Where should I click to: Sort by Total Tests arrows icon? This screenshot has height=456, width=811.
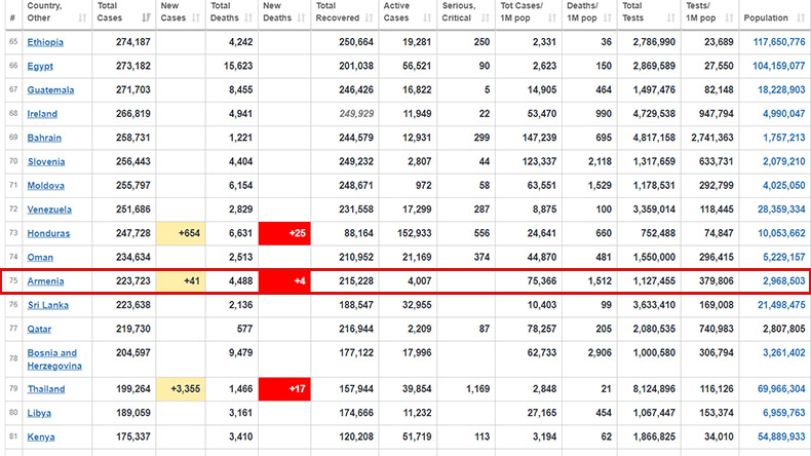pyautogui.click(x=671, y=18)
